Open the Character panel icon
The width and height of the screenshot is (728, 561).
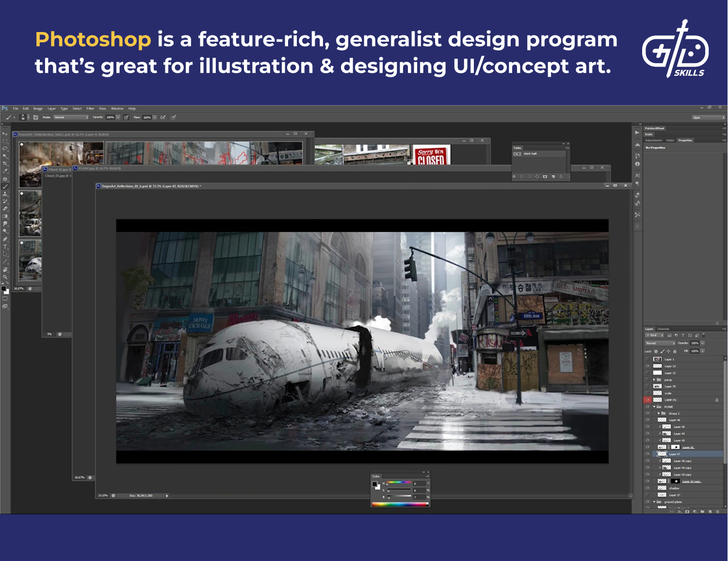point(637,176)
